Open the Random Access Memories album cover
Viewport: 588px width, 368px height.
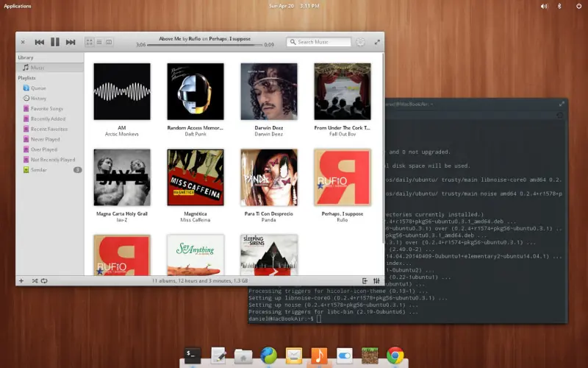click(196, 91)
